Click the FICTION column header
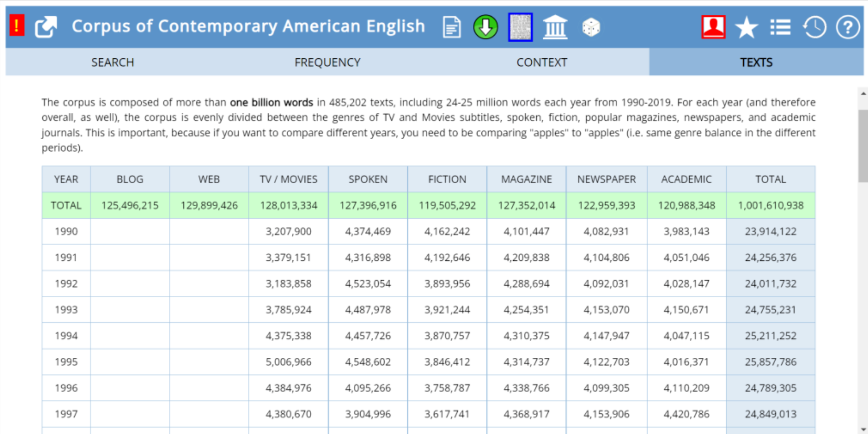The width and height of the screenshot is (868, 434). coord(447,179)
